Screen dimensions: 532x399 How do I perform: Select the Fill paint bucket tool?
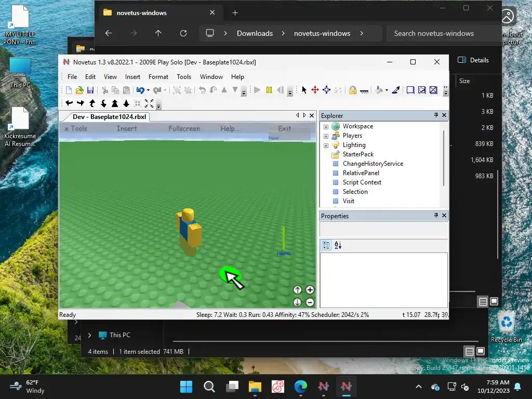[379, 90]
